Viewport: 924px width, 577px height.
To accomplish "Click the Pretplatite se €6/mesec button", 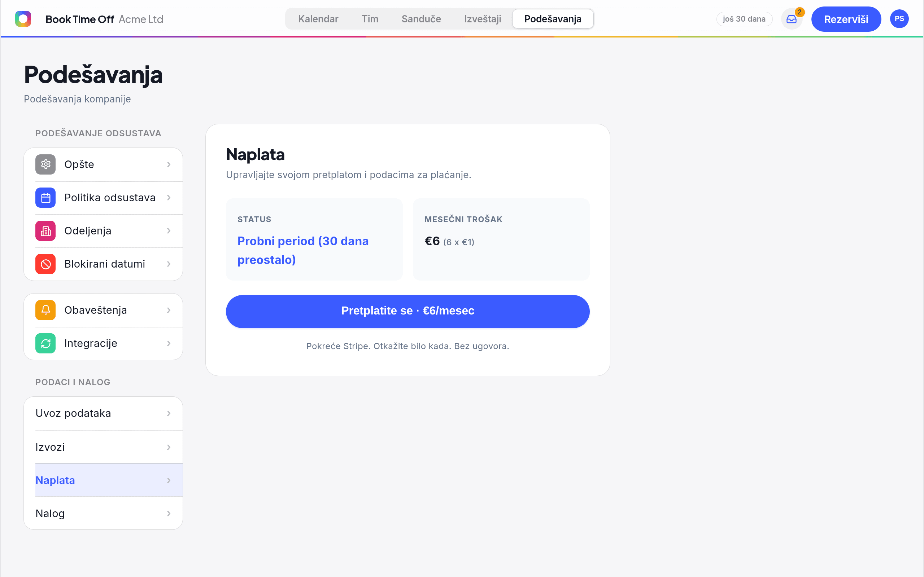I will [x=407, y=311].
